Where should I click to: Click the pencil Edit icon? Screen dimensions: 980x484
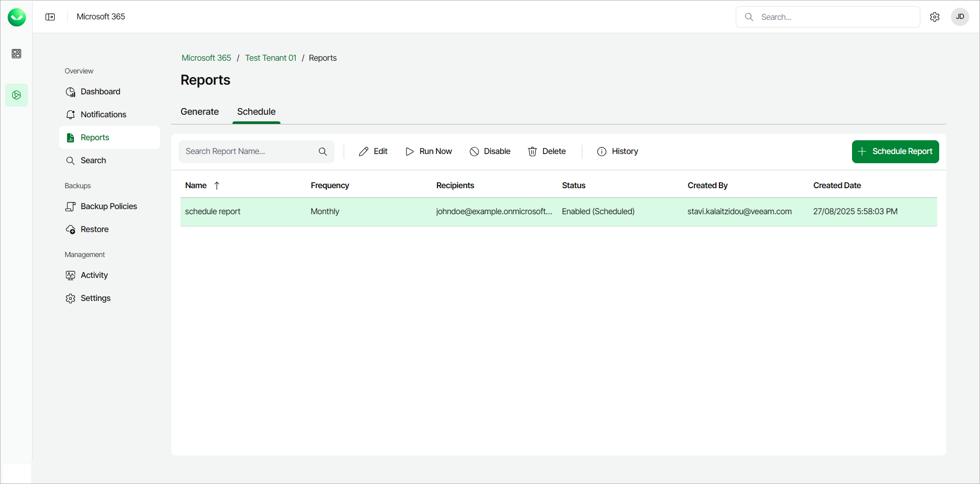pyautogui.click(x=364, y=151)
